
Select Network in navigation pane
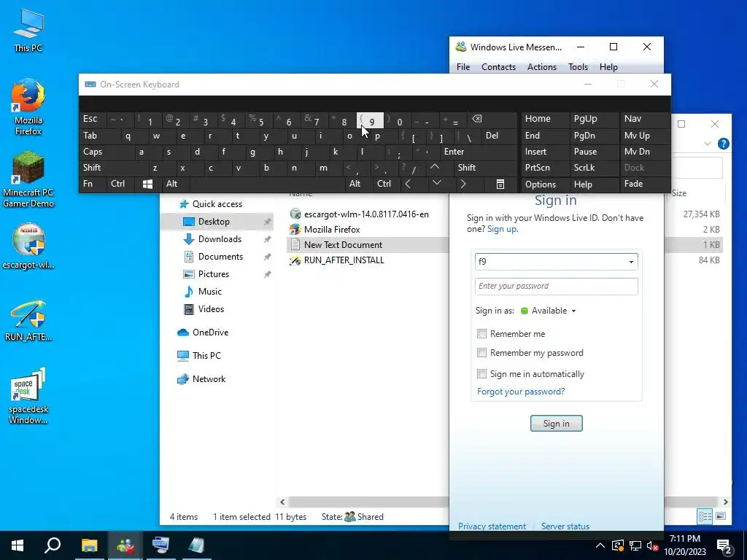pos(209,379)
